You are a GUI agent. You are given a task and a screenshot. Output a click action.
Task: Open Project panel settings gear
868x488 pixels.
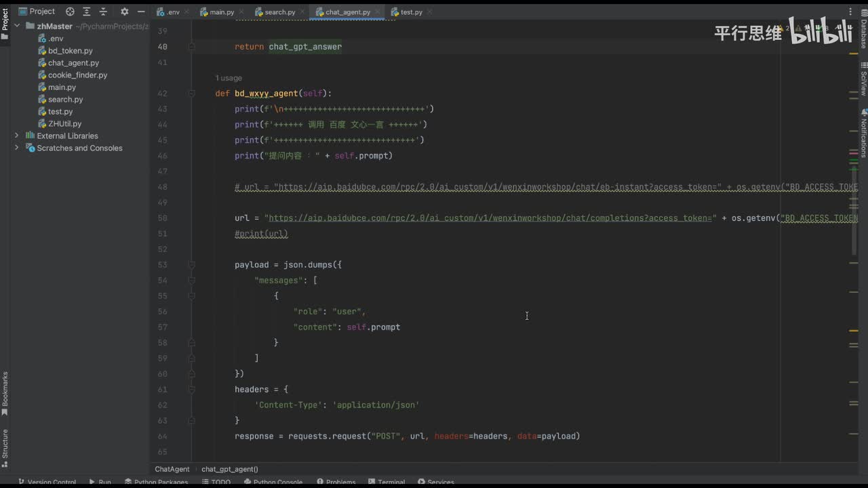[124, 12]
